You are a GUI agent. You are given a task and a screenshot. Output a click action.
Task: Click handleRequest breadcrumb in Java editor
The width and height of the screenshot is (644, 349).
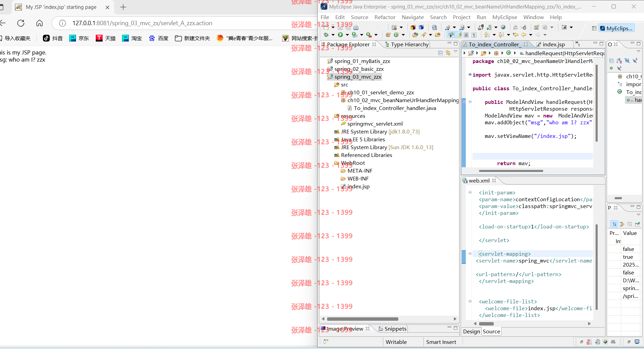coord(562,53)
